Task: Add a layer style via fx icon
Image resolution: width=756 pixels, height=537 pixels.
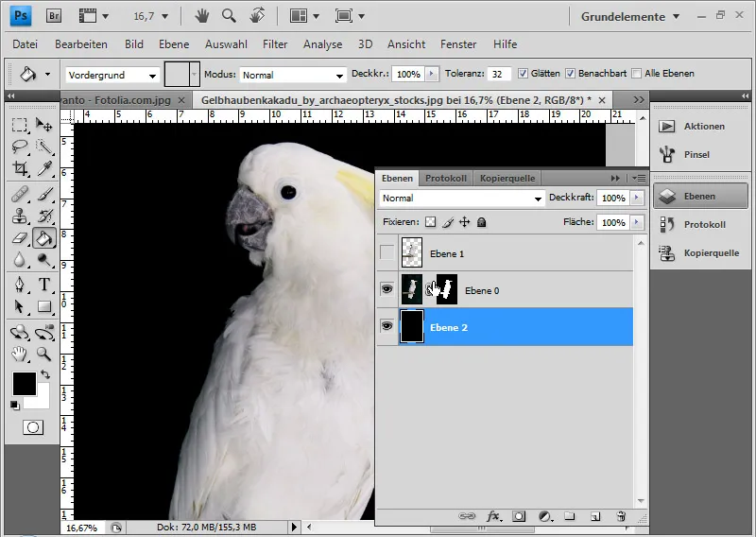Action: click(492, 516)
